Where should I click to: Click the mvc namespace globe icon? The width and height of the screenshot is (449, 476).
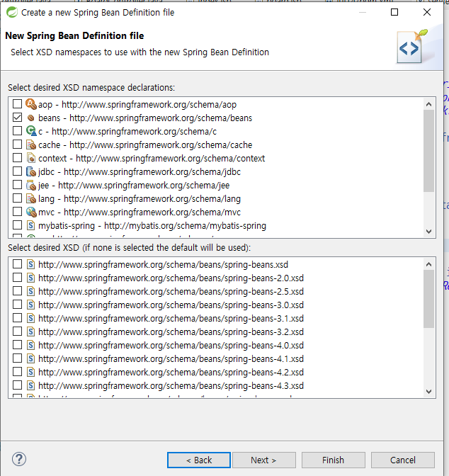[x=30, y=212]
